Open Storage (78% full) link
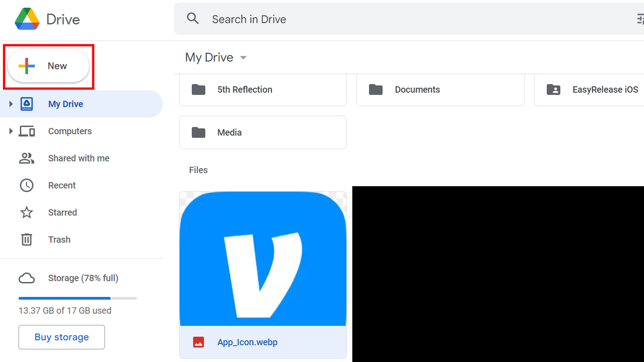Viewport: 644px width, 362px height. [83, 278]
